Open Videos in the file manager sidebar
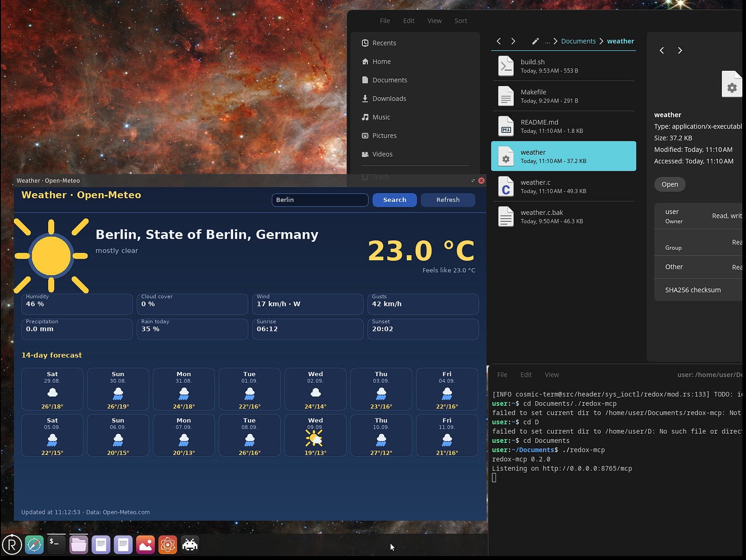The width and height of the screenshot is (746, 560). [x=415, y=154]
